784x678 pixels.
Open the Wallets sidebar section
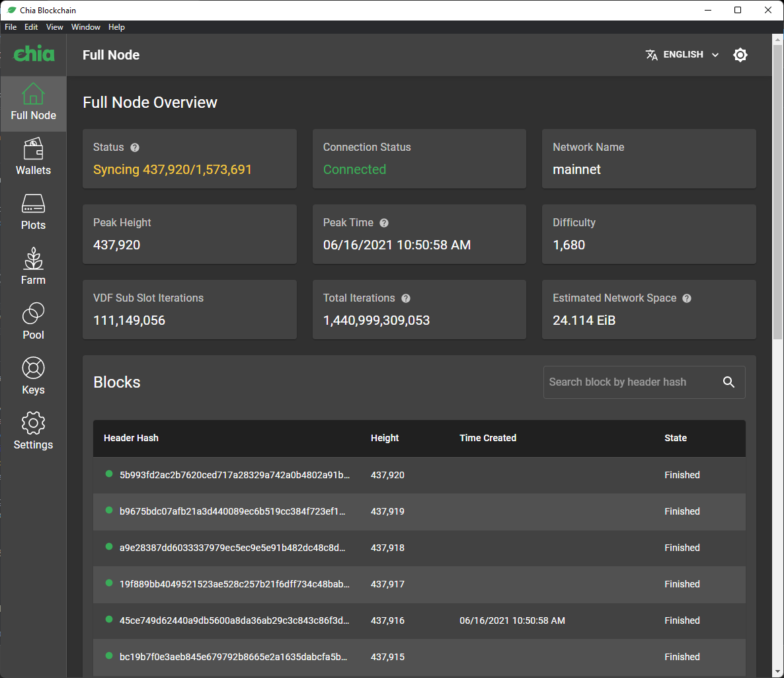33,158
